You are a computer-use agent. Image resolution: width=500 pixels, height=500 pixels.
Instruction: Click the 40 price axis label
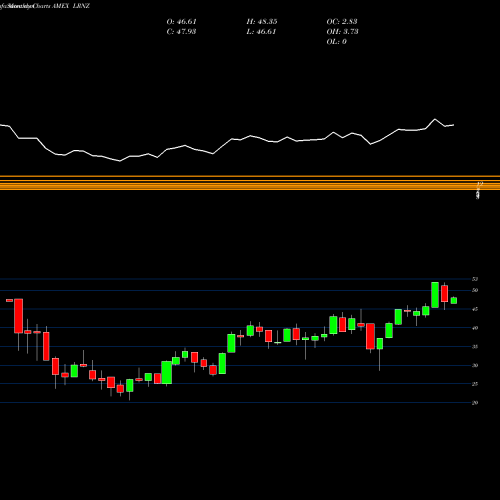(475, 328)
